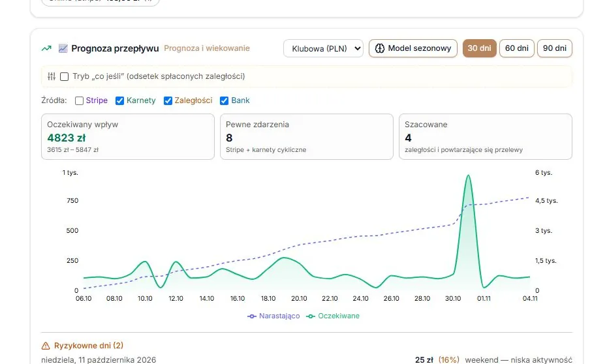The width and height of the screenshot is (607, 364).
Task: Click the 25 zł risky day amount
Action: click(424, 359)
